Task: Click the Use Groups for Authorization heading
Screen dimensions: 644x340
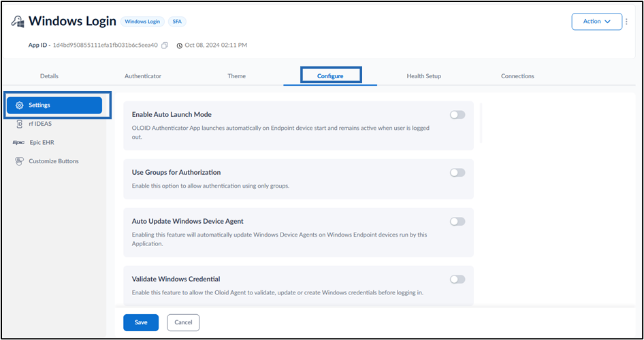Action: 176,172
